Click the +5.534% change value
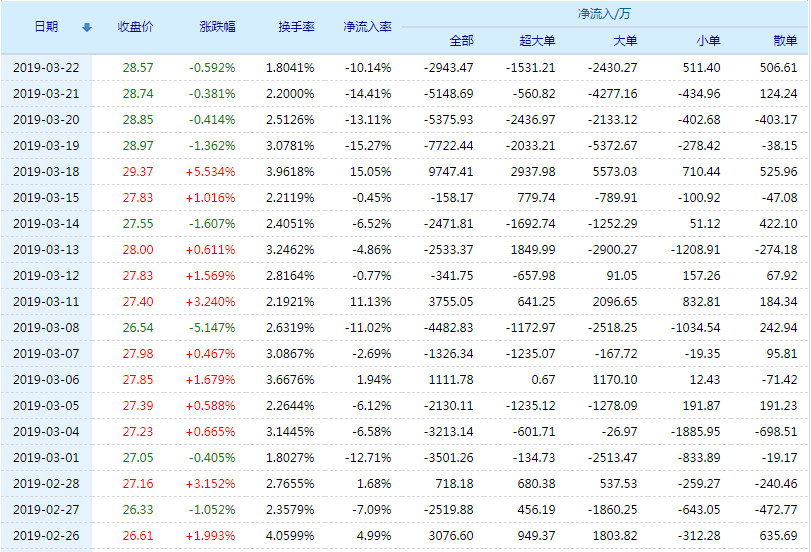 [x=211, y=171]
